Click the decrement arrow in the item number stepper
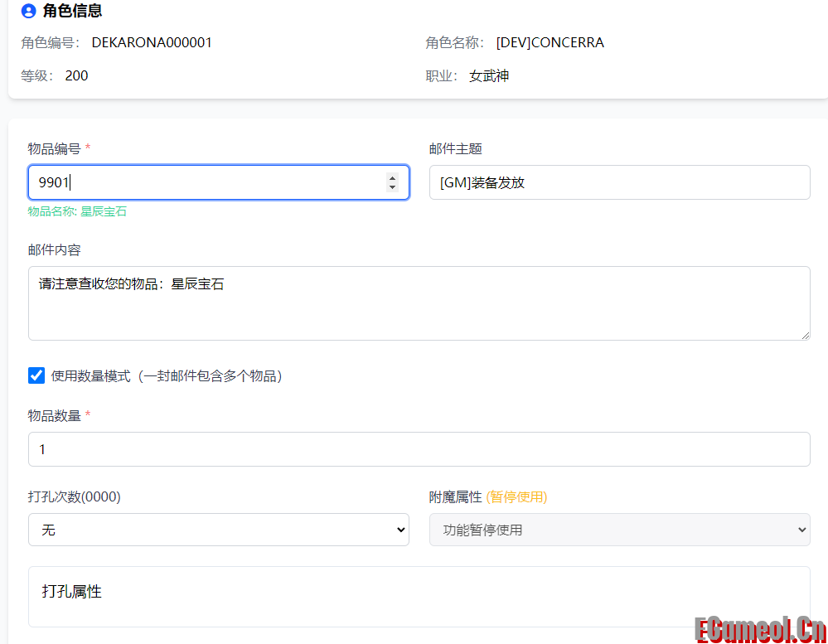The height and width of the screenshot is (644, 828). tap(392, 187)
